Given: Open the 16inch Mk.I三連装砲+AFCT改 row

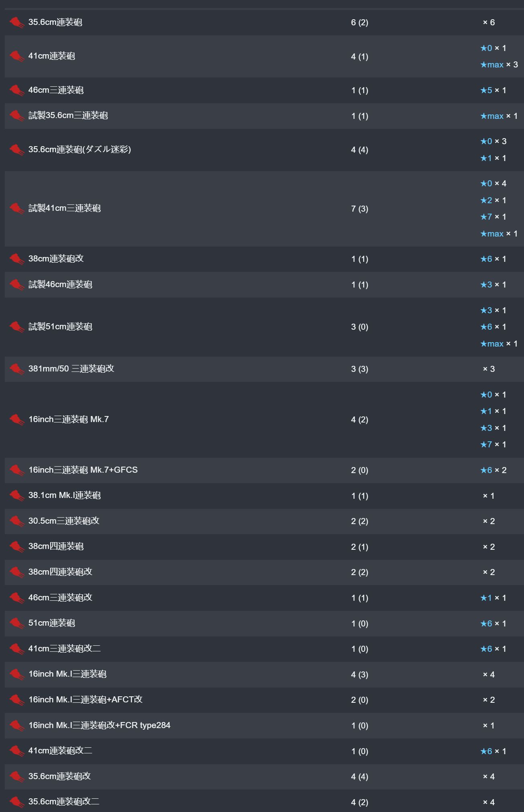Looking at the screenshot, I should (x=264, y=700).
